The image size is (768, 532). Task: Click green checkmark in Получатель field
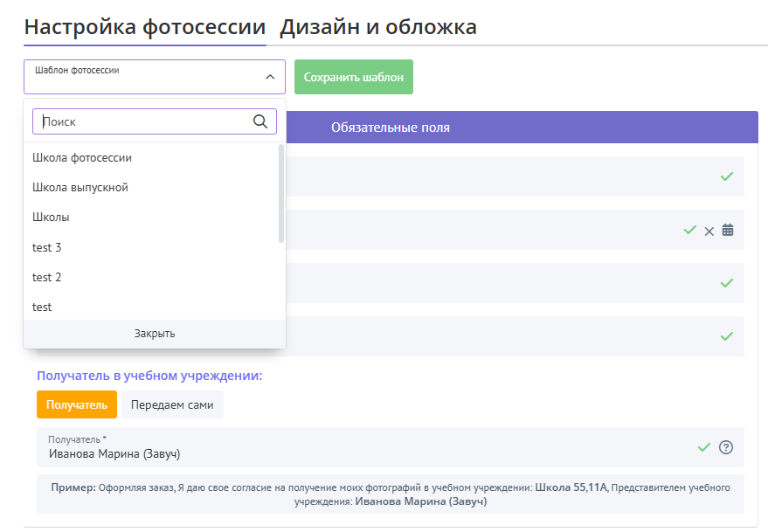coord(704,447)
